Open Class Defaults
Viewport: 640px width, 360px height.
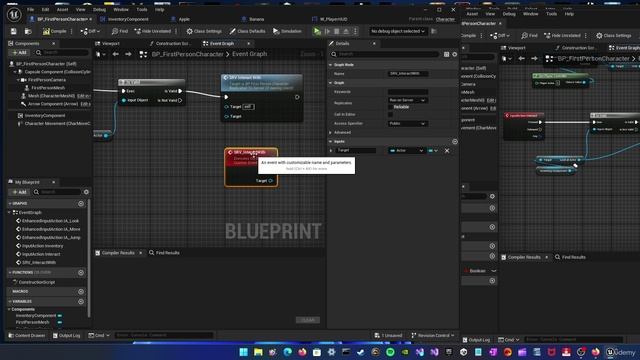[x=247, y=31]
